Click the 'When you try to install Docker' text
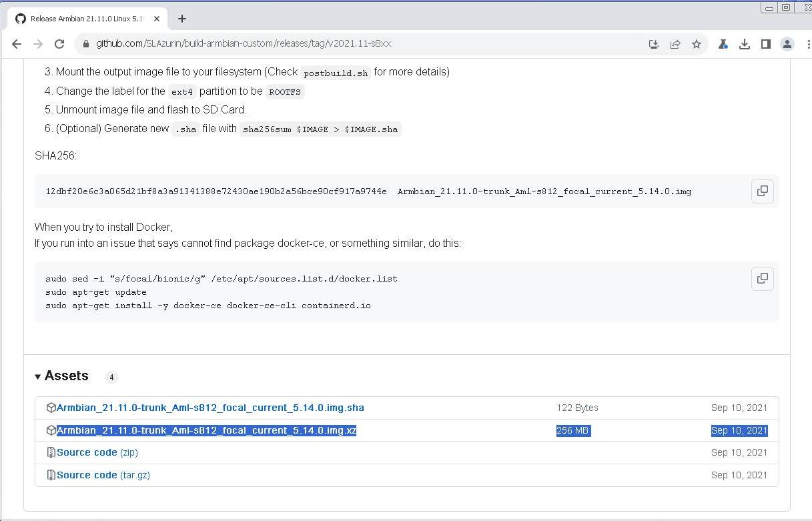The image size is (812, 521). pos(103,227)
